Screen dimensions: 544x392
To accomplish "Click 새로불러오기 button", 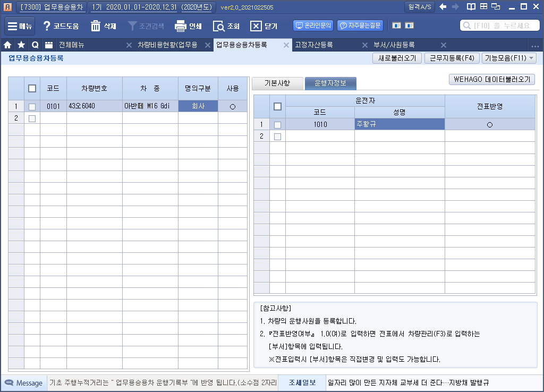I will click(x=397, y=58).
